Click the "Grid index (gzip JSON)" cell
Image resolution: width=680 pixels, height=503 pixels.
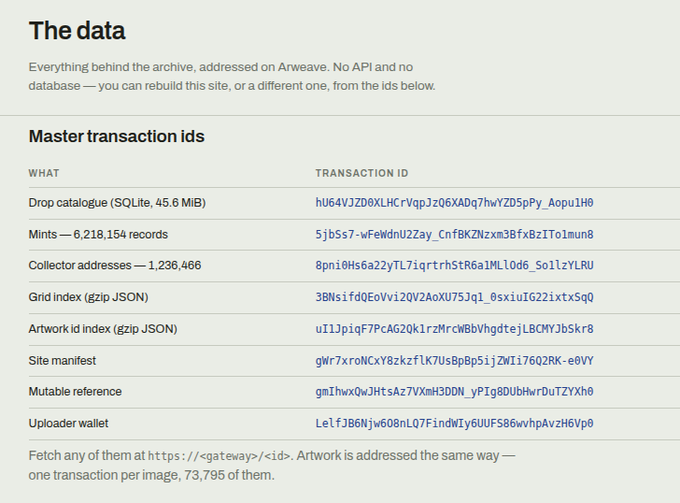tap(88, 297)
